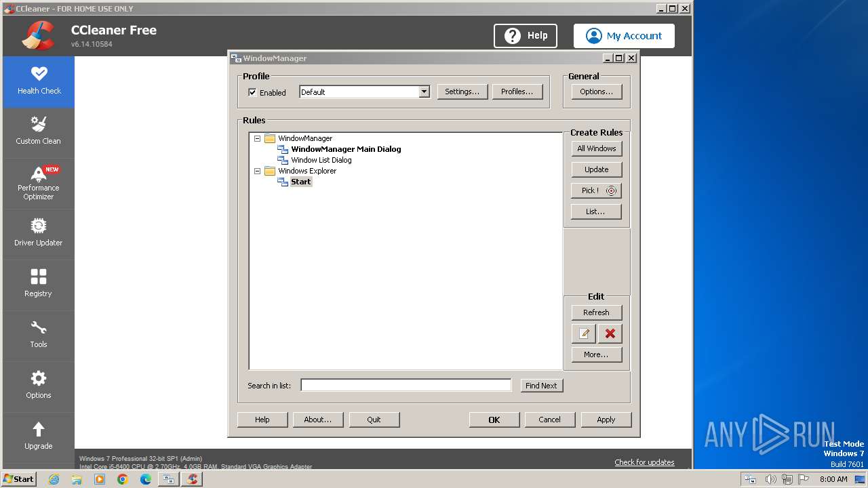Click the network tray icon

coord(787,479)
